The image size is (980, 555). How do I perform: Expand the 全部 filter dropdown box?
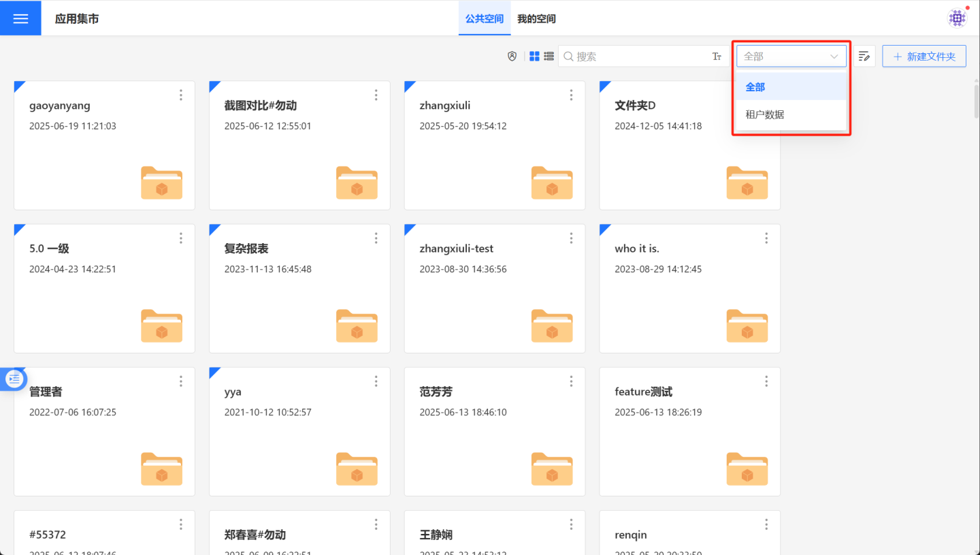[x=791, y=57]
